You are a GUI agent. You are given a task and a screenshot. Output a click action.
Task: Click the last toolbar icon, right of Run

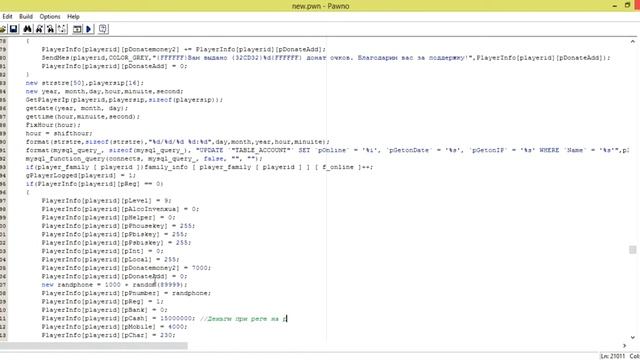[103, 29]
